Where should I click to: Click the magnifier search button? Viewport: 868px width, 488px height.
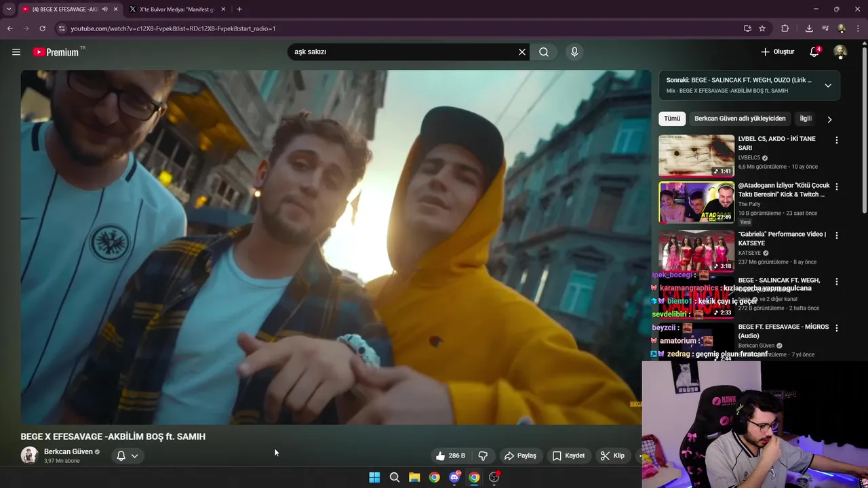[x=544, y=52]
